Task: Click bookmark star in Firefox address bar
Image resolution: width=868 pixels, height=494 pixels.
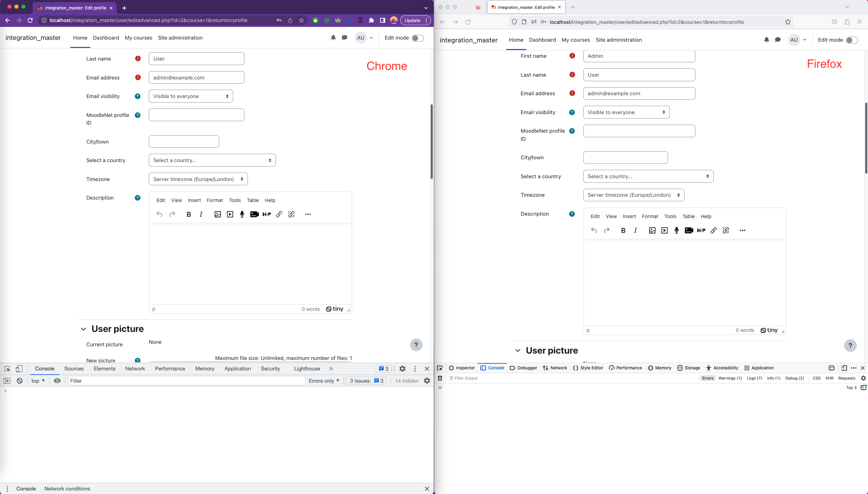Action: click(787, 22)
